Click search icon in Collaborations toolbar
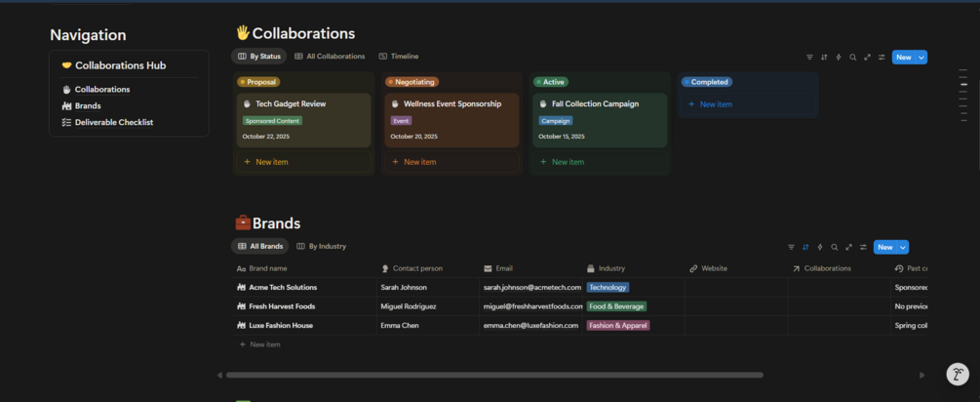 (x=852, y=57)
